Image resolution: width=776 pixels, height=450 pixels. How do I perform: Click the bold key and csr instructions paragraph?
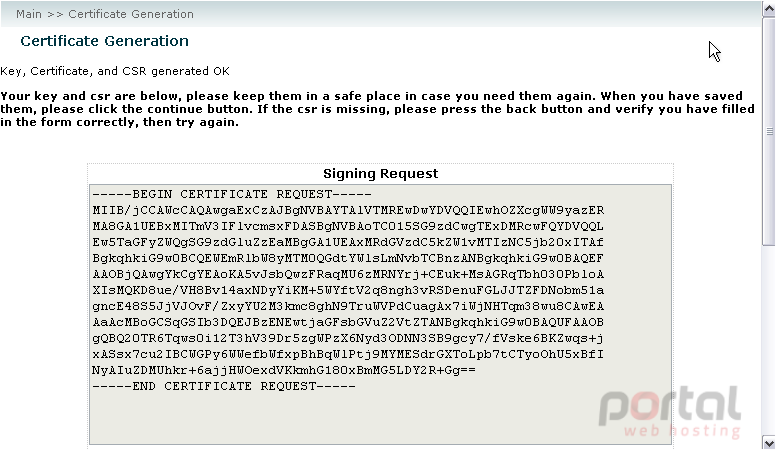(378, 109)
